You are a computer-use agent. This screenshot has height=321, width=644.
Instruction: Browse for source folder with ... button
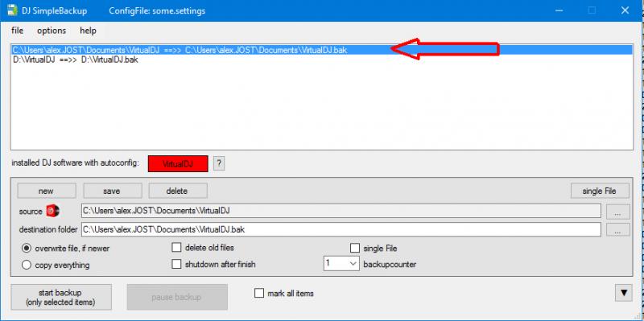[x=618, y=212]
